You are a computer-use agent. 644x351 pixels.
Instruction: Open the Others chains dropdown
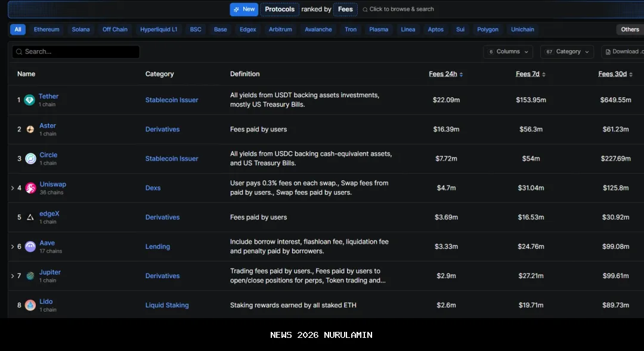(630, 29)
